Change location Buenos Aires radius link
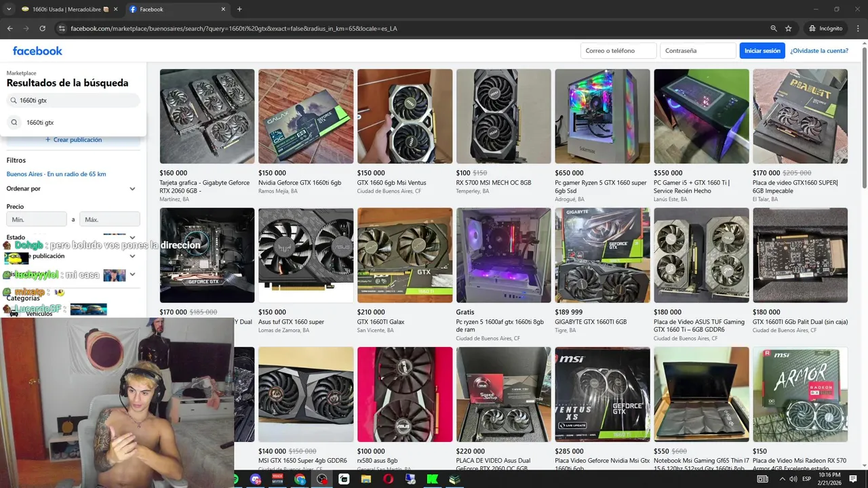Image resolution: width=868 pixels, height=488 pixels. click(56, 174)
